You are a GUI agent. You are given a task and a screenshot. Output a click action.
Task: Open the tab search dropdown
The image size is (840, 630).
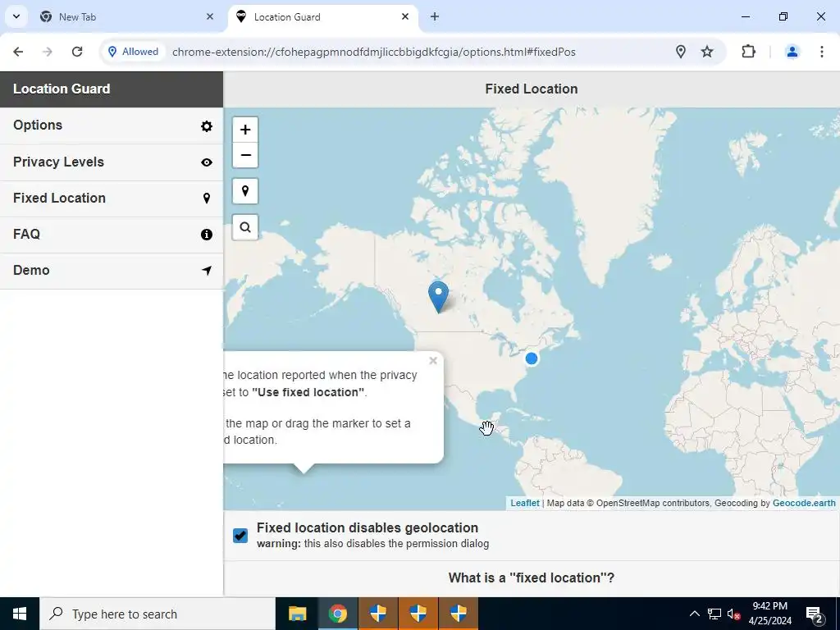pyautogui.click(x=16, y=16)
